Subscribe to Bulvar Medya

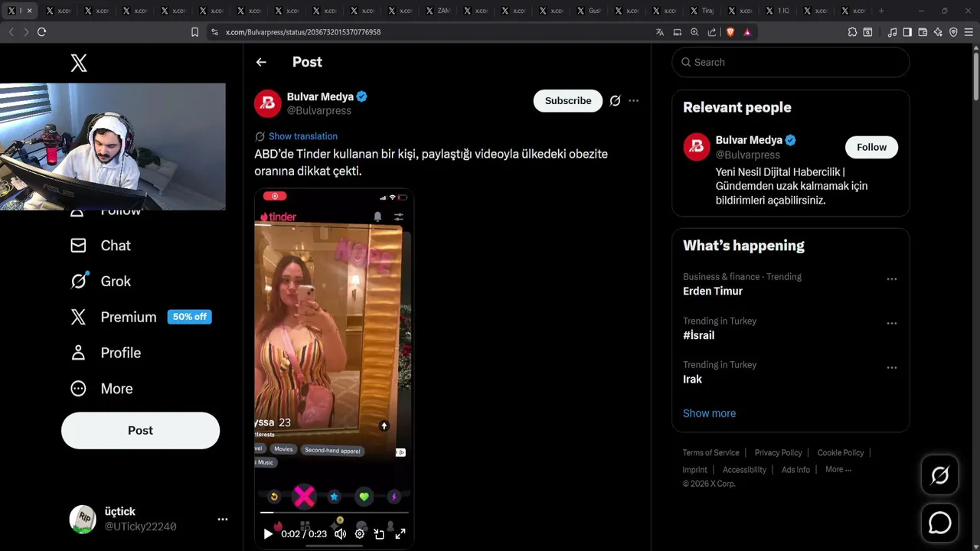(x=568, y=100)
